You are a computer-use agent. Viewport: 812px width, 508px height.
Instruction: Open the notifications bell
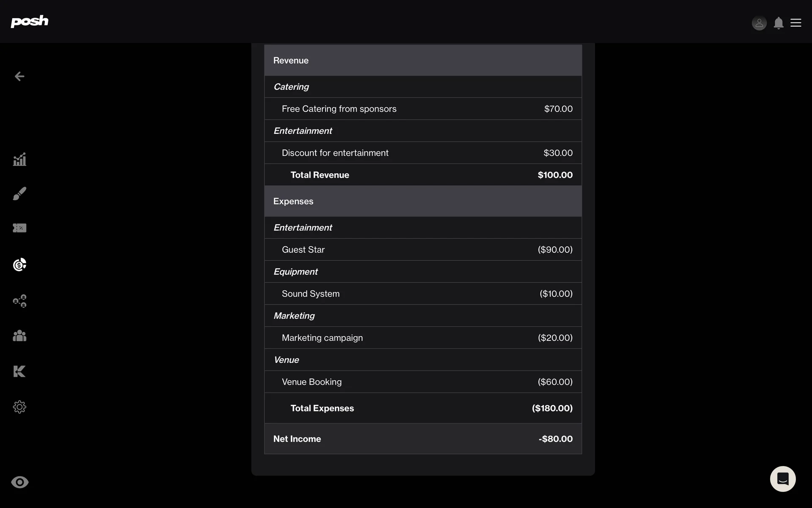[x=778, y=23]
